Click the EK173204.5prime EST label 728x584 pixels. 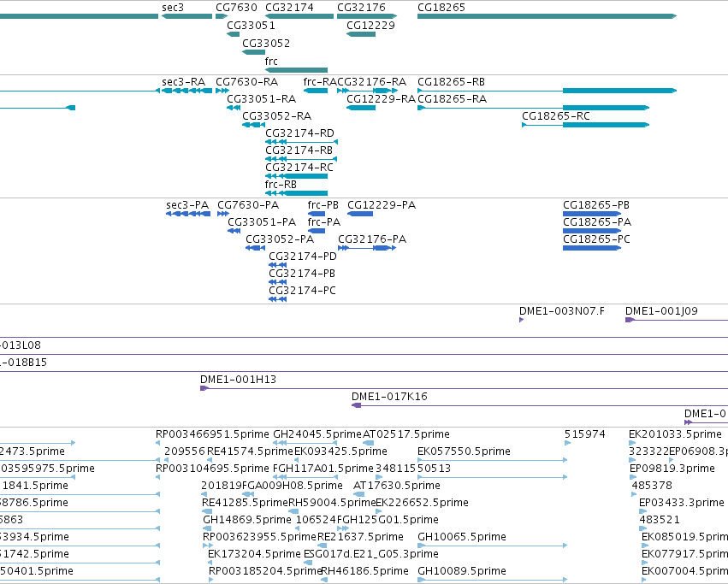[x=254, y=554]
